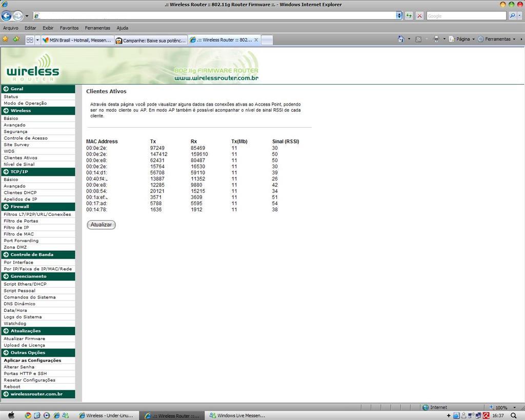
Task: Go to home page with house icon
Action: tap(401, 39)
